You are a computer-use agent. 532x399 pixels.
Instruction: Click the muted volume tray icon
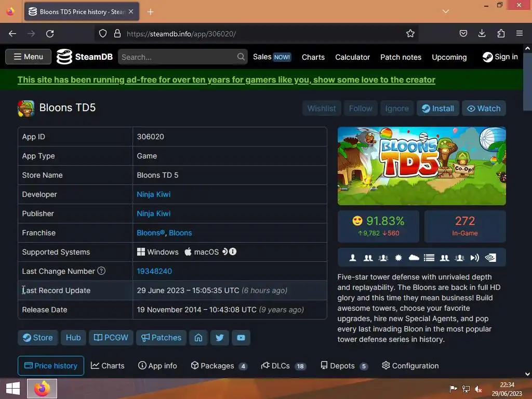pos(478,389)
